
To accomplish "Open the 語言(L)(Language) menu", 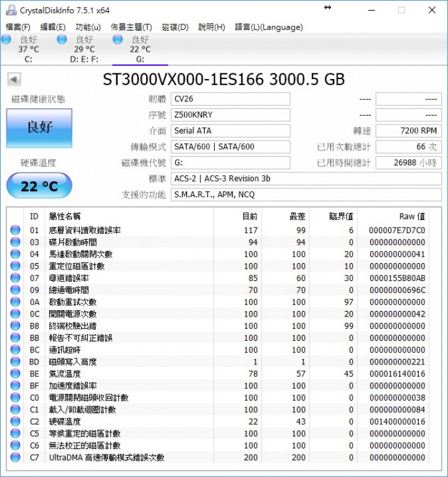I will tap(269, 27).
